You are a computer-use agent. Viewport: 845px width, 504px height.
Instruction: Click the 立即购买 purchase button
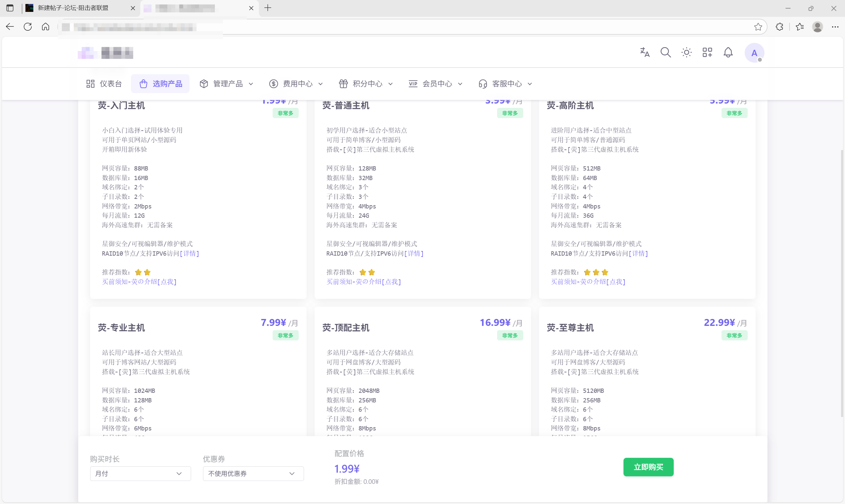[x=648, y=467]
